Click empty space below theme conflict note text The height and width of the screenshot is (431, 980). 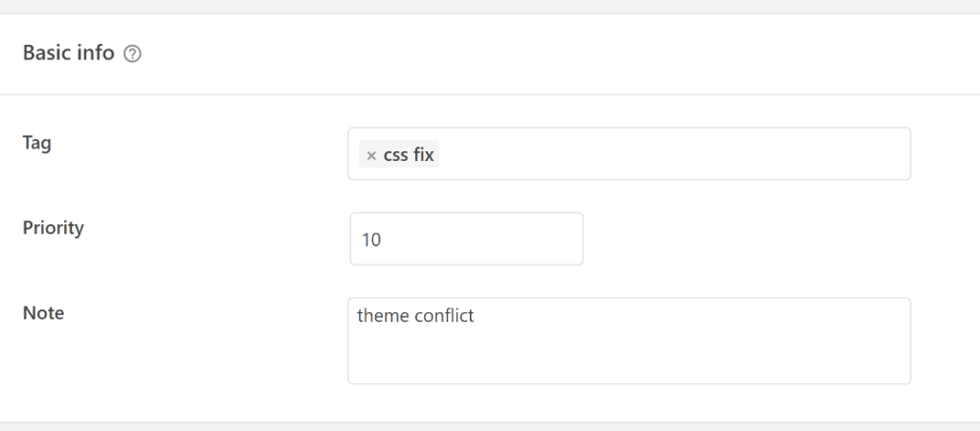[x=630, y=356]
